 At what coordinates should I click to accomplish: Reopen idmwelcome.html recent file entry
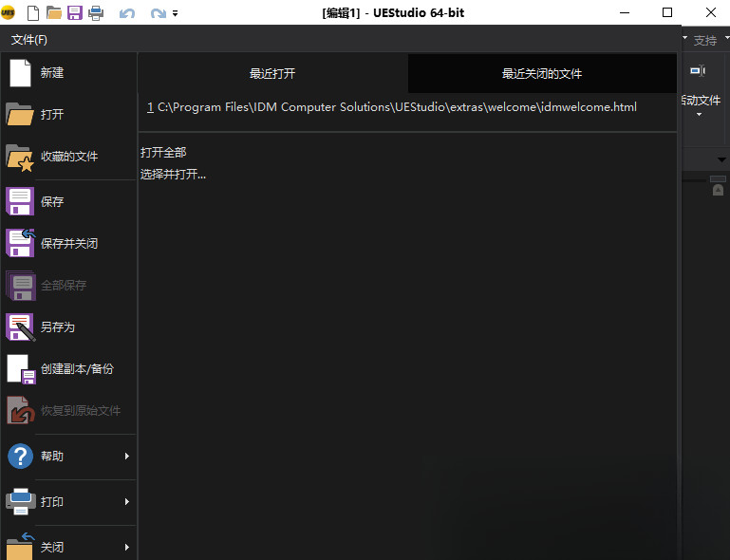tap(392, 107)
